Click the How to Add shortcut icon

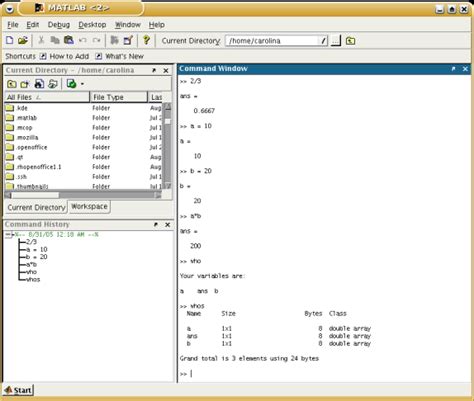[x=43, y=56]
